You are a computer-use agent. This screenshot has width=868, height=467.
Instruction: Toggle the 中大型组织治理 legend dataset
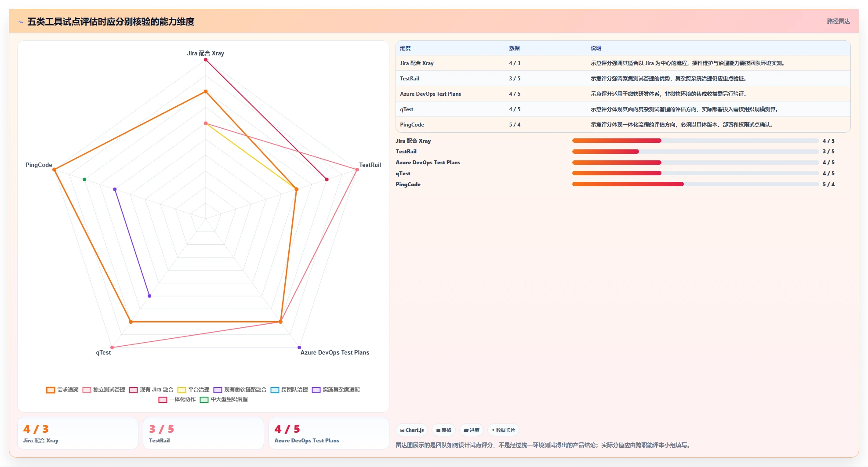coord(224,399)
